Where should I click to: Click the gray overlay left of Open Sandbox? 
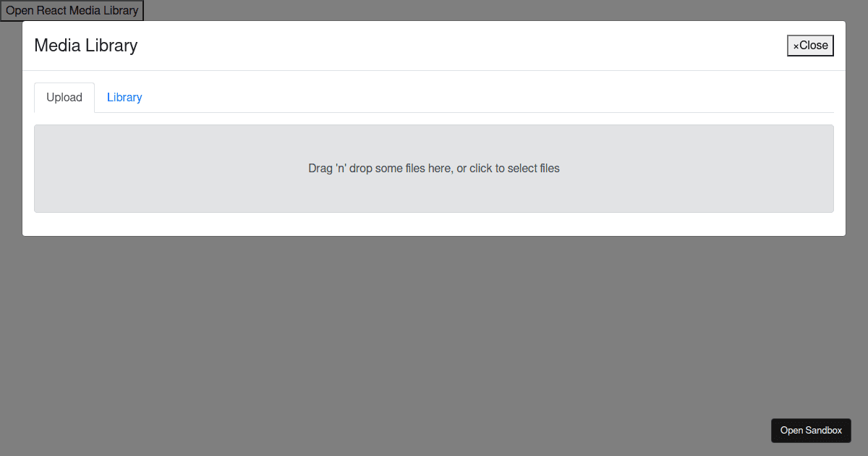pyautogui.click(x=383, y=430)
